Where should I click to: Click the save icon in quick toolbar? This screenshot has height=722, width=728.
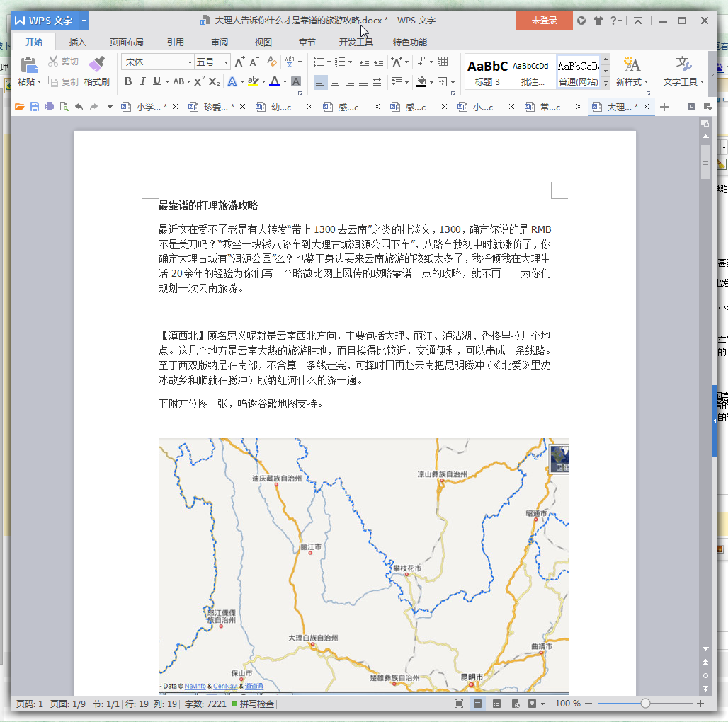34,107
